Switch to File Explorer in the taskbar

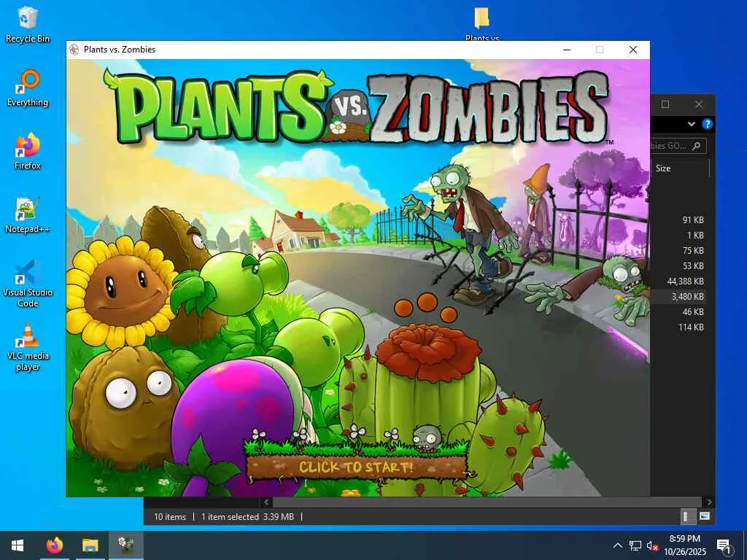[90, 545]
